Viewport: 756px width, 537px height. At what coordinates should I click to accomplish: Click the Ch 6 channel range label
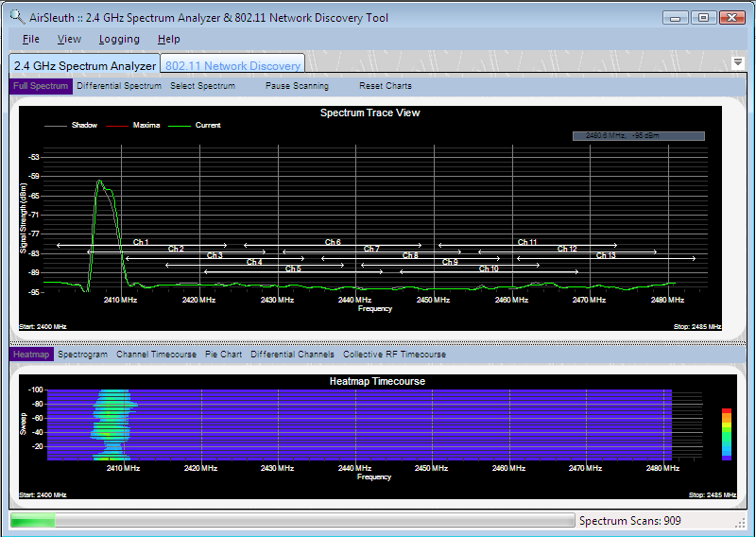click(x=333, y=242)
